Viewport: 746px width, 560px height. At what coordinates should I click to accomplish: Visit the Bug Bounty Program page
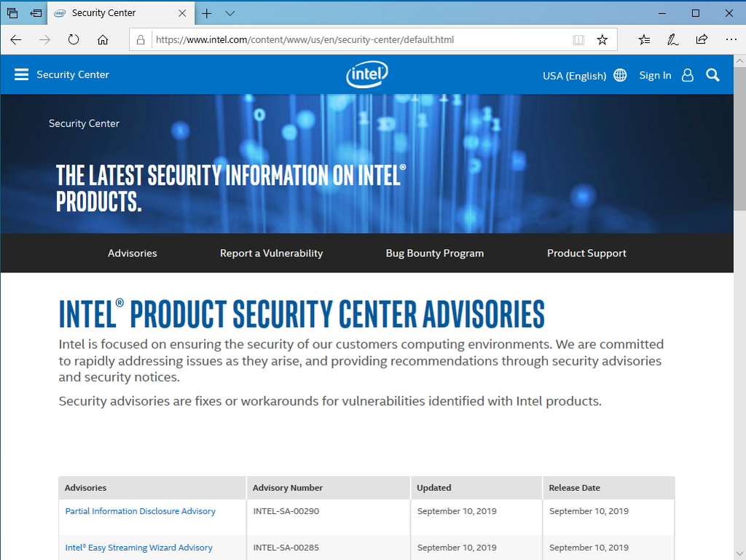click(434, 253)
